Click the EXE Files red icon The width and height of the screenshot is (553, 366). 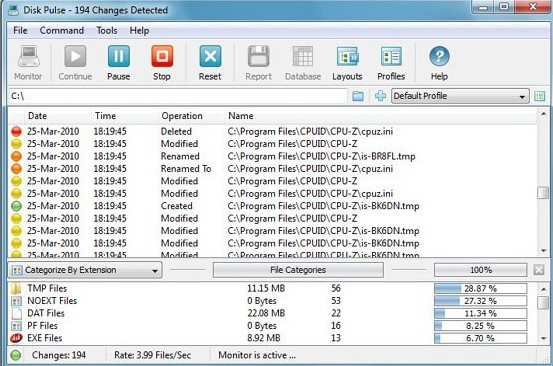16,338
